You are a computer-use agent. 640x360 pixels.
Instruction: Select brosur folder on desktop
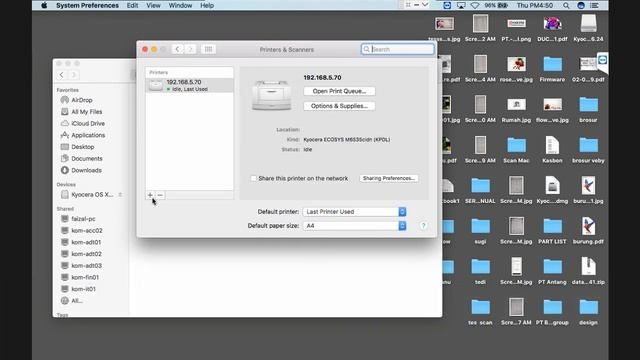coord(588,109)
